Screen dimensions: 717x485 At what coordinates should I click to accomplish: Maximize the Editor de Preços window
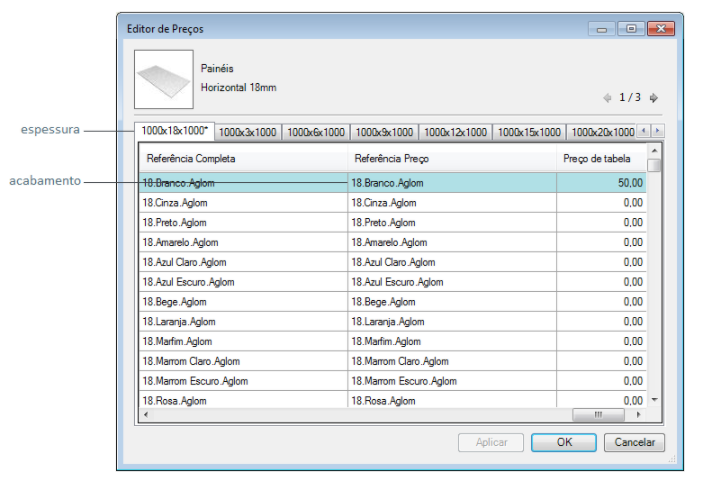(x=631, y=29)
